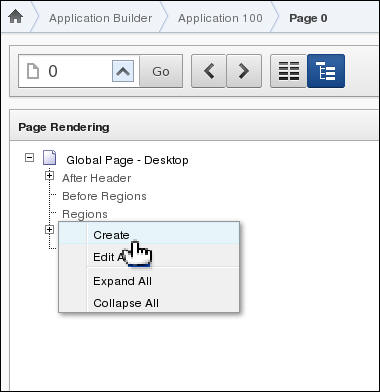Click the page icon in the number field
The width and height of the screenshot is (380, 392).
tap(32, 71)
